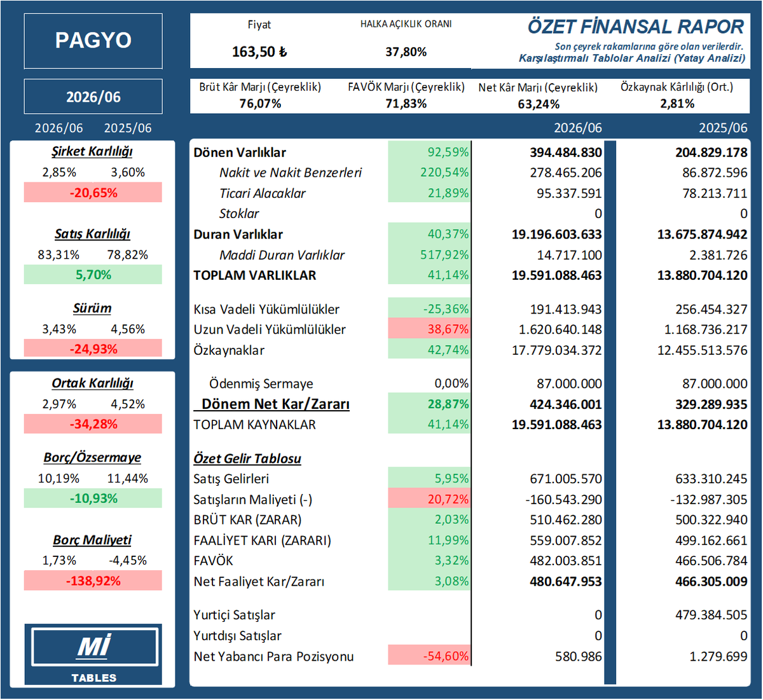Click the Ticari Alacaklar label
This screenshot has height=700, width=763.
click(x=263, y=193)
